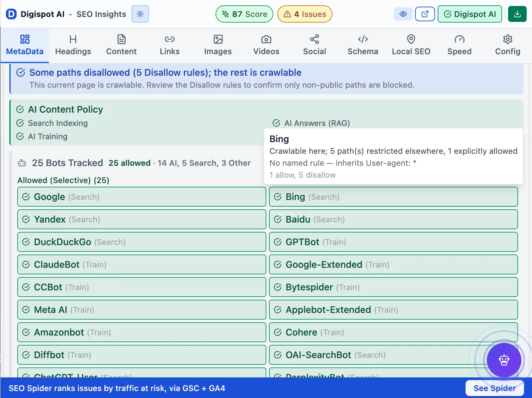Select the Schema tab

pyautogui.click(x=363, y=46)
